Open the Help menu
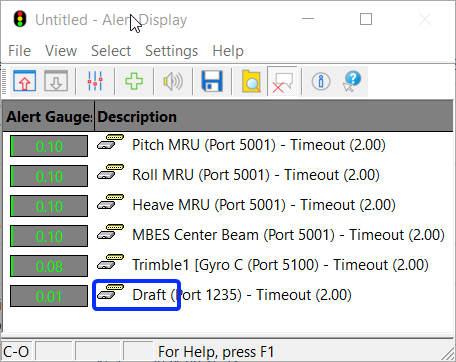 pos(228,51)
